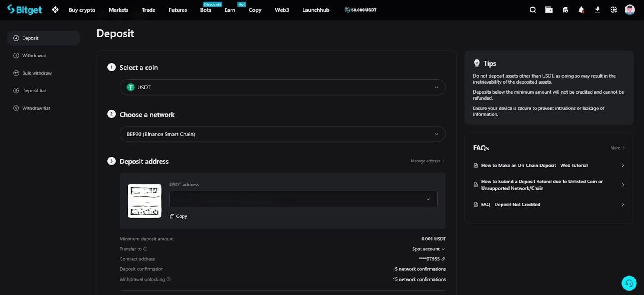The image size is (644, 295).
Task: Click the Bitget logo
Action: (x=25, y=10)
